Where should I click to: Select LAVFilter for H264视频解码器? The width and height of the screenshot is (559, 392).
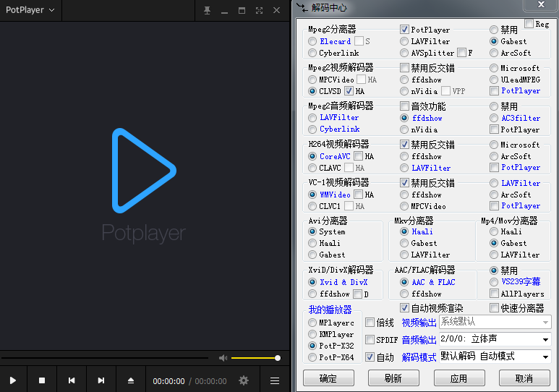pyautogui.click(x=404, y=168)
